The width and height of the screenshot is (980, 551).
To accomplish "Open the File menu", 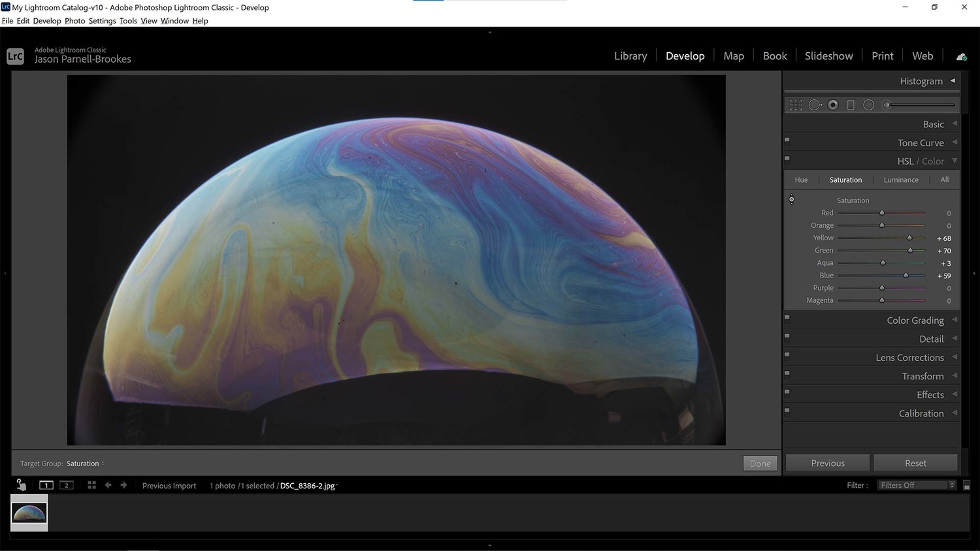I will 7,21.
